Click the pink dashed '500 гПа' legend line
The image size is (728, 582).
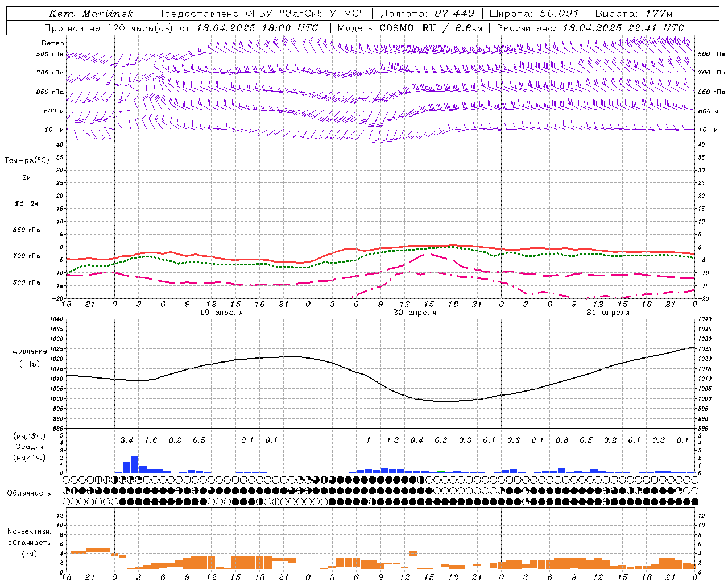26,289
